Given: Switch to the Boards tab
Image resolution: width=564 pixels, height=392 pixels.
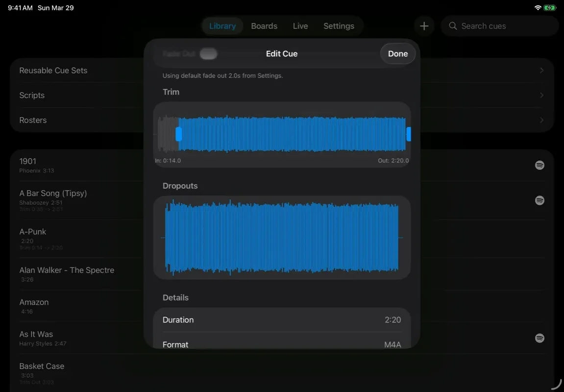Looking at the screenshot, I should coord(264,26).
